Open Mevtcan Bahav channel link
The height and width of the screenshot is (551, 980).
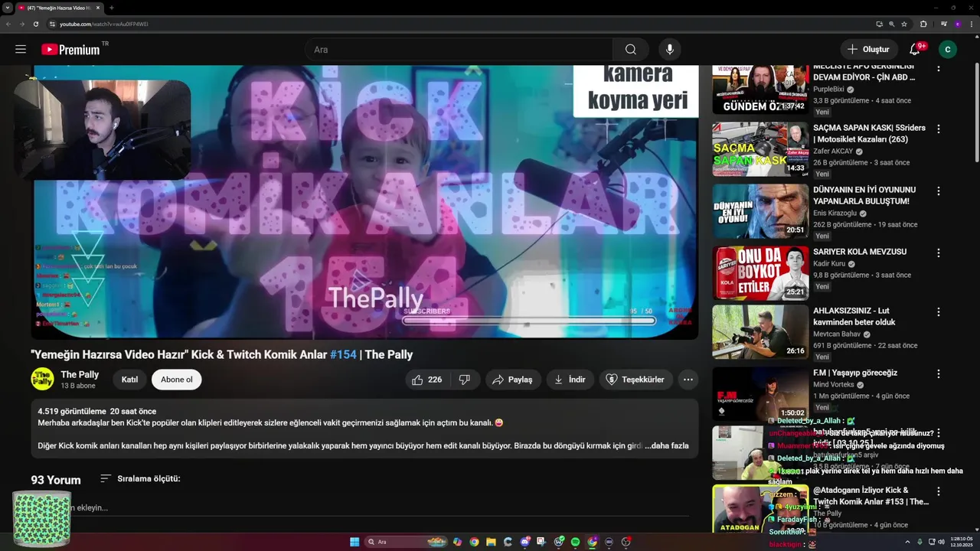click(x=837, y=334)
